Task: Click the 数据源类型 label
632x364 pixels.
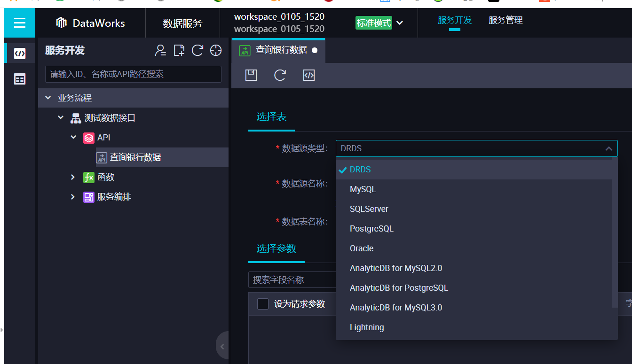Action: click(304, 149)
